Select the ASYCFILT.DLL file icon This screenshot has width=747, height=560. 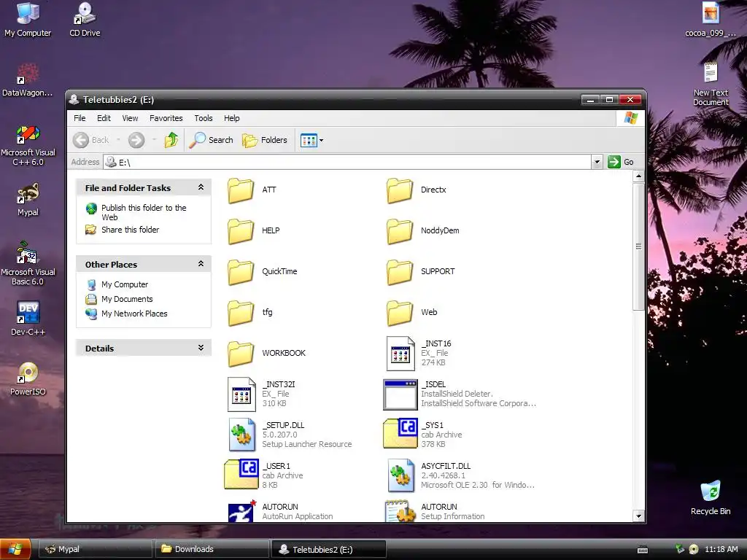tap(400, 475)
